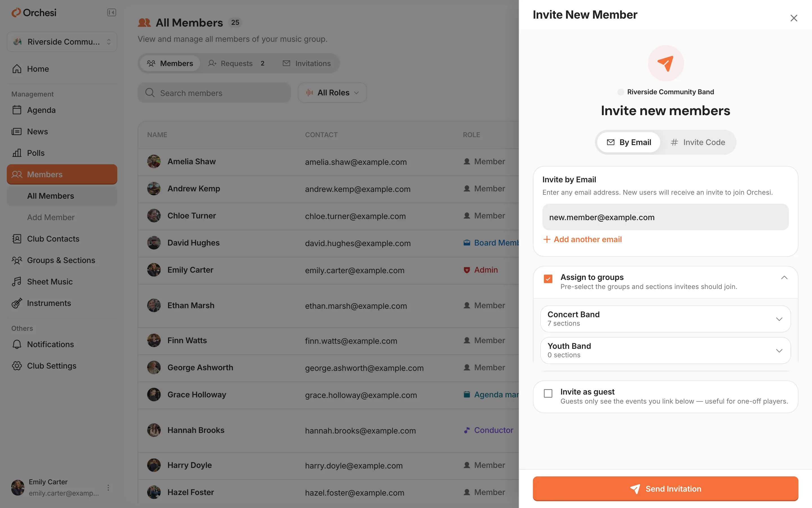Expand the Youth Band group

pos(665,351)
